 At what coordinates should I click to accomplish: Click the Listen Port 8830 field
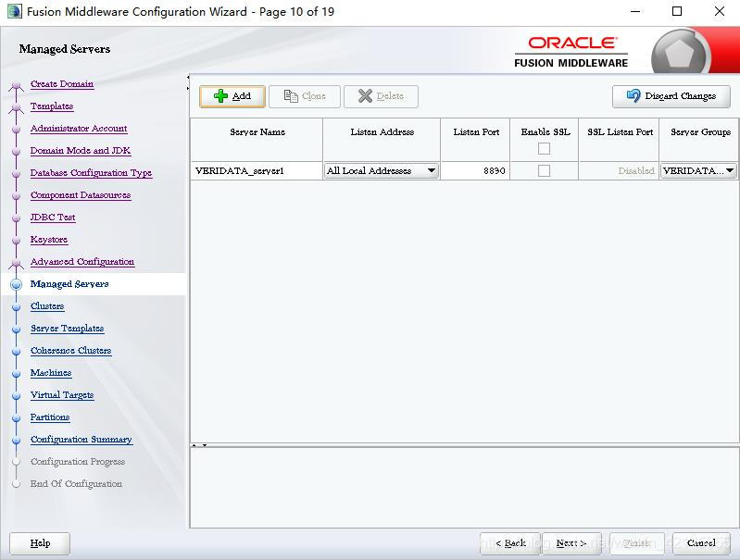point(475,171)
